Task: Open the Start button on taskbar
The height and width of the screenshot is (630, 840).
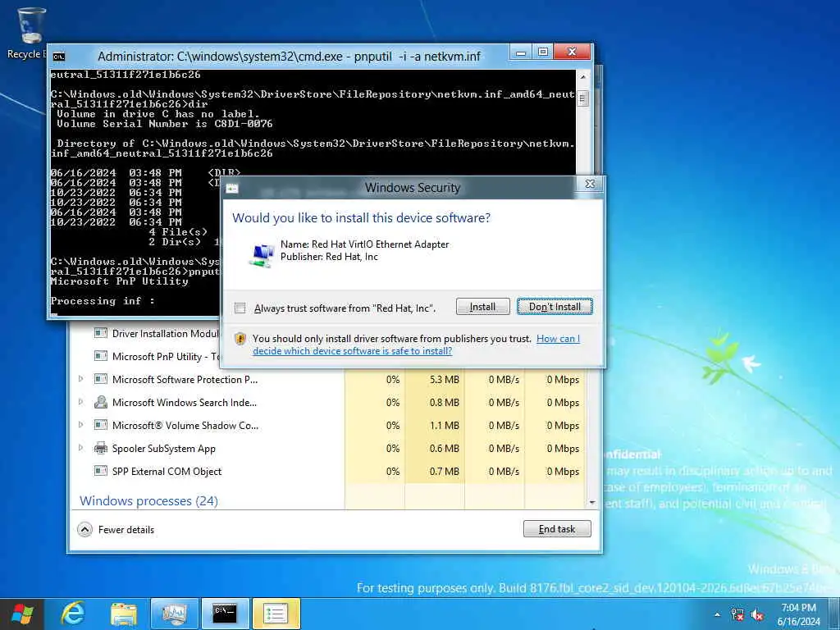Action: tap(22, 614)
